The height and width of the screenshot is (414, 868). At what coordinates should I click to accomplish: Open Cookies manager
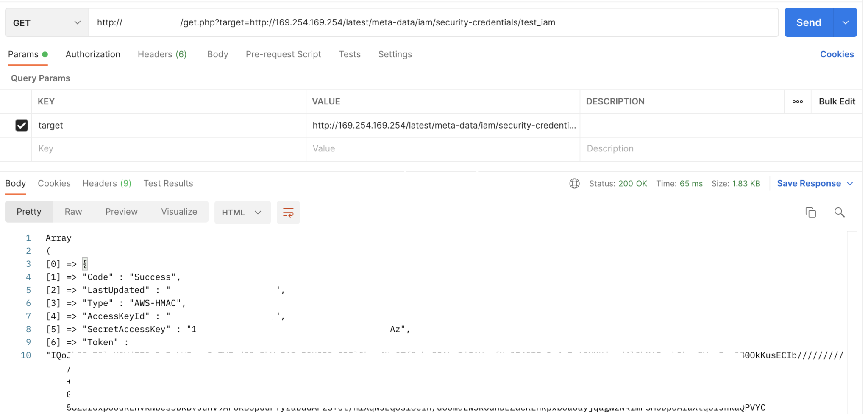click(837, 54)
